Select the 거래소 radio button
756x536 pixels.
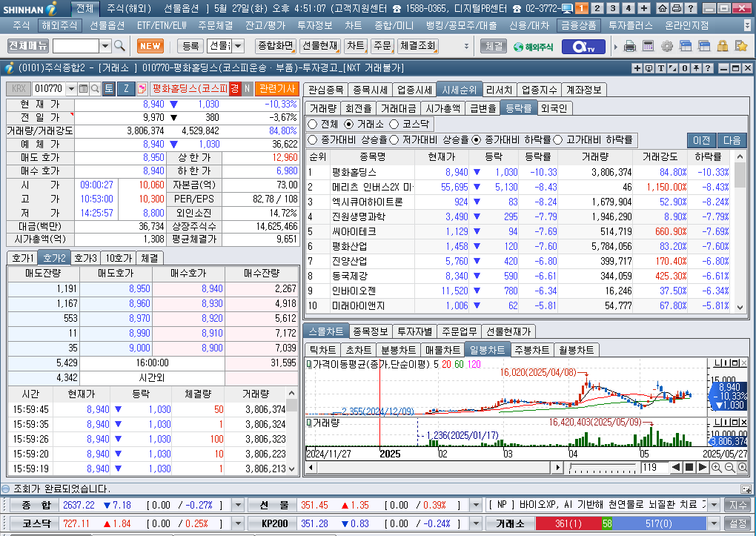pyautogui.click(x=348, y=124)
